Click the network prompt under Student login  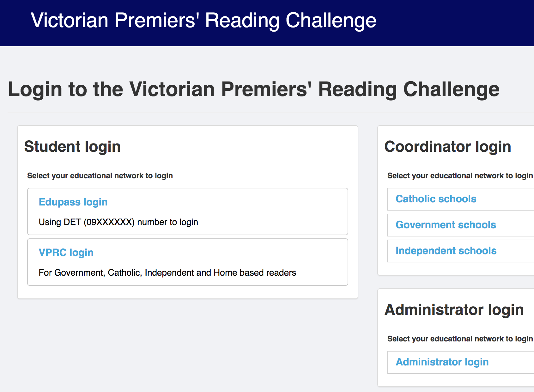[100, 176]
